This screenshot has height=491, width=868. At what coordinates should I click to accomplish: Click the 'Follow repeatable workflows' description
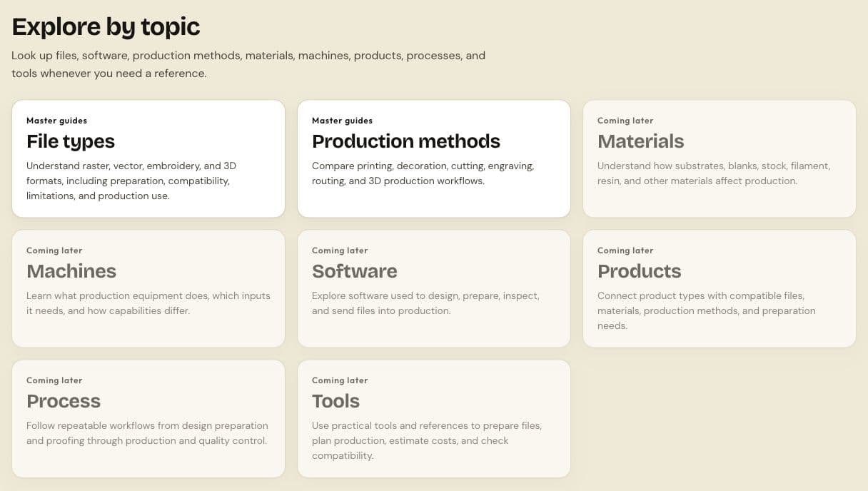click(147, 433)
